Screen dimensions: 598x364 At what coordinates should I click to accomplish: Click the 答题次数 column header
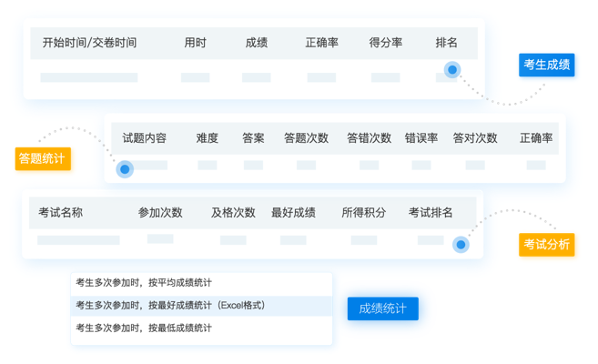[306, 138]
